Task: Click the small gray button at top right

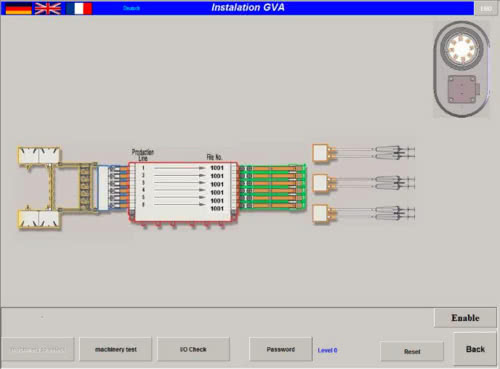Action: pos(486,8)
